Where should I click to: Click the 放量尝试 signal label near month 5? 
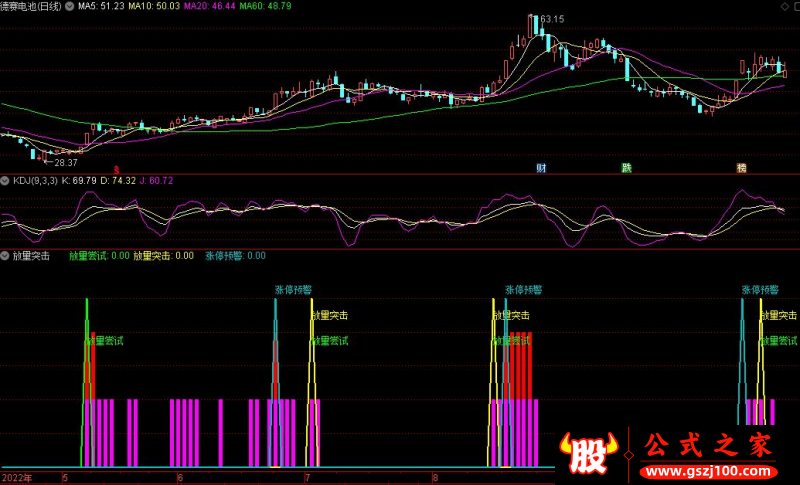click(x=105, y=341)
